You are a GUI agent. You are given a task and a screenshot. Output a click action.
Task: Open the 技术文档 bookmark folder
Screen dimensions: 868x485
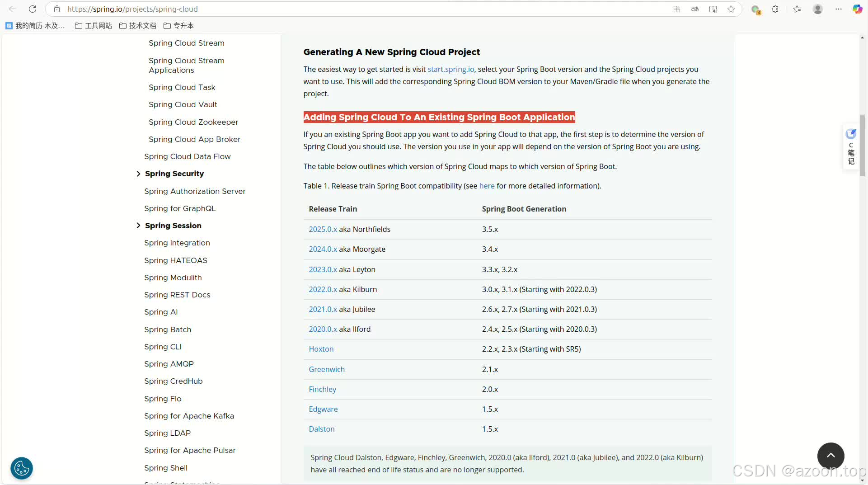click(x=138, y=26)
